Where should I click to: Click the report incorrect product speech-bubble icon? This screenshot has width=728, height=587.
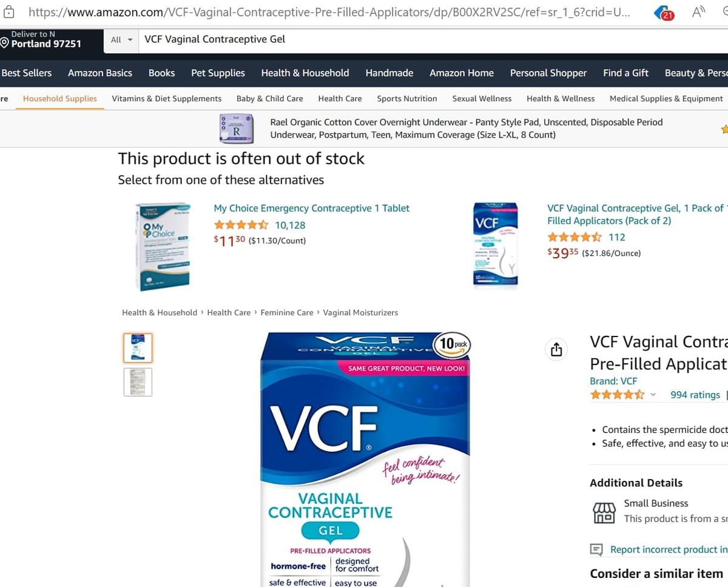[x=596, y=549]
